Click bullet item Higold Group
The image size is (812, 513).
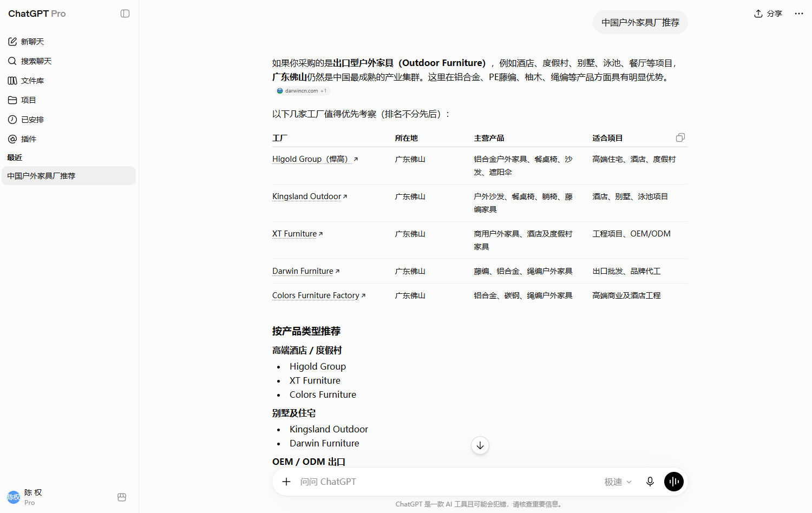(x=318, y=366)
